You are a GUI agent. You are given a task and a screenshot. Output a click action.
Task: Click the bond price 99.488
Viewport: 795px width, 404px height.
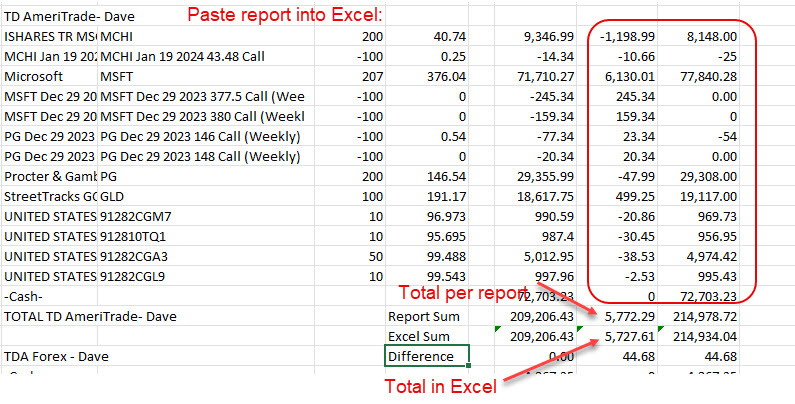point(427,256)
